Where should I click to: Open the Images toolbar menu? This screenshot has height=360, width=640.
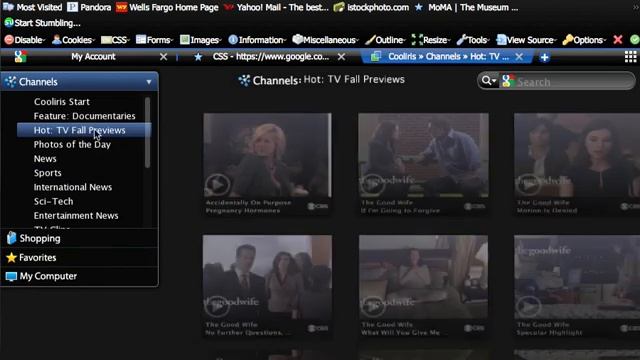point(200,40)
